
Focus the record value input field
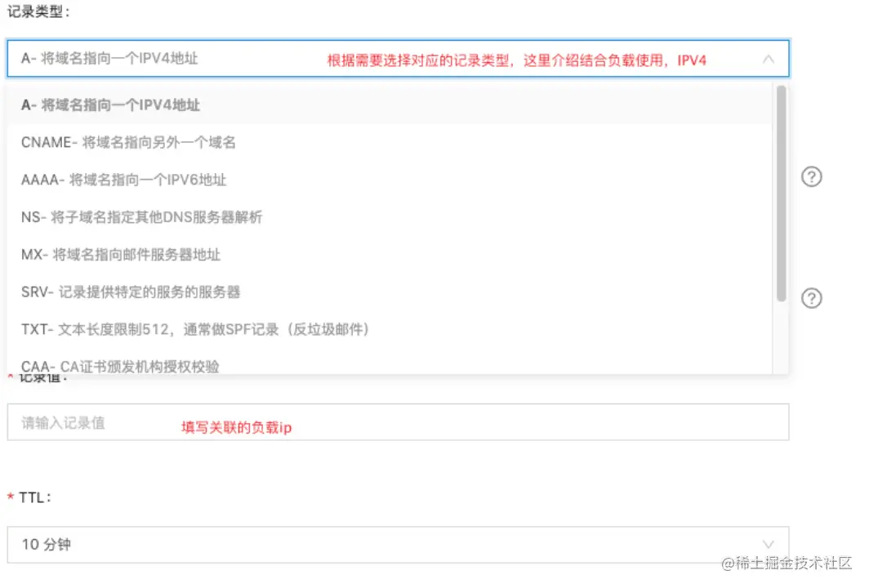(x=398, y=422)
